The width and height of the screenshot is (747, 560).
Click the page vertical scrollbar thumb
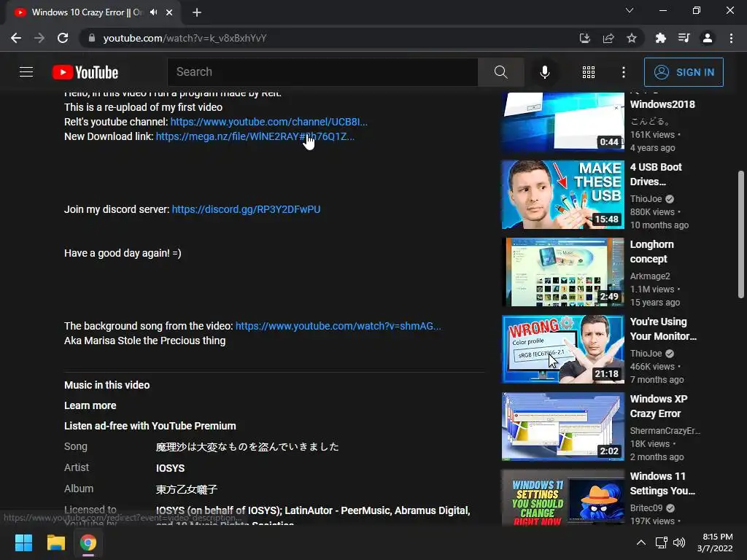(x=741, y=234)
